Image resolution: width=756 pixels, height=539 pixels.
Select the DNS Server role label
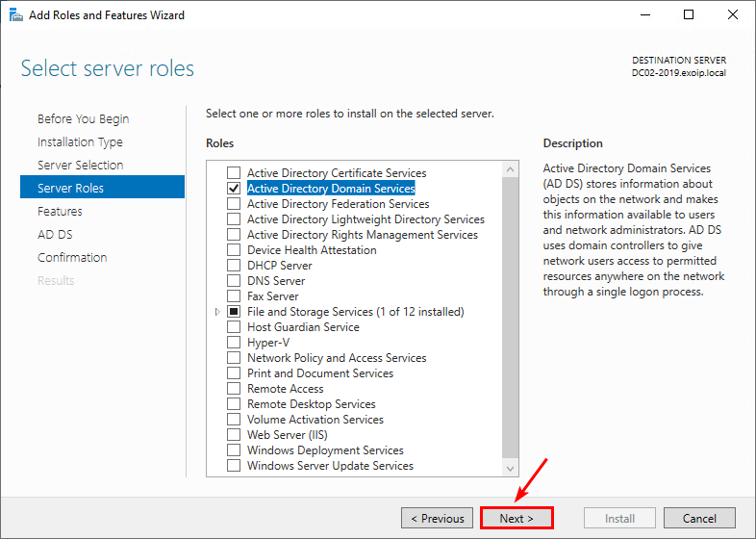pos(276,281)
